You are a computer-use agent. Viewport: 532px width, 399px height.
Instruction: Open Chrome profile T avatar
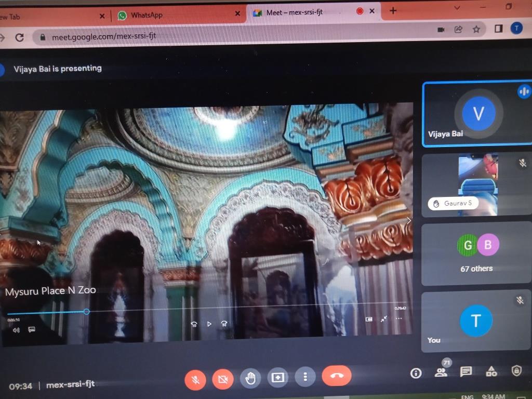516,28
